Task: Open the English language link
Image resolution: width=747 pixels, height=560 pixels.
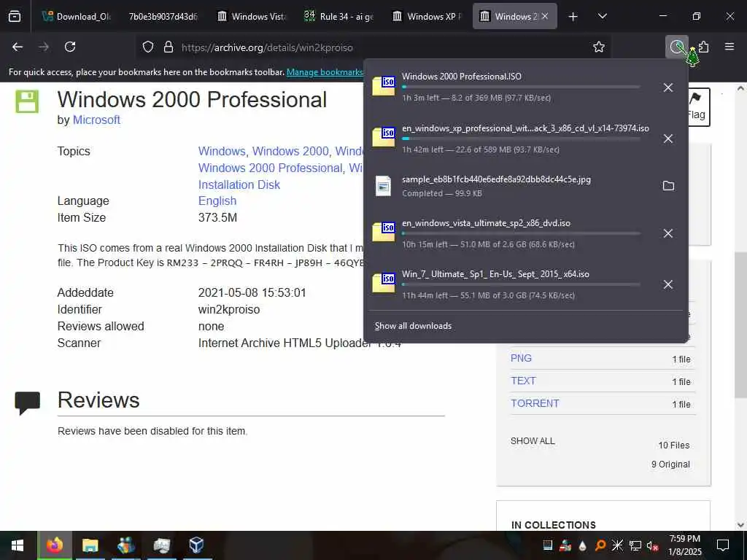Action: 217,201
